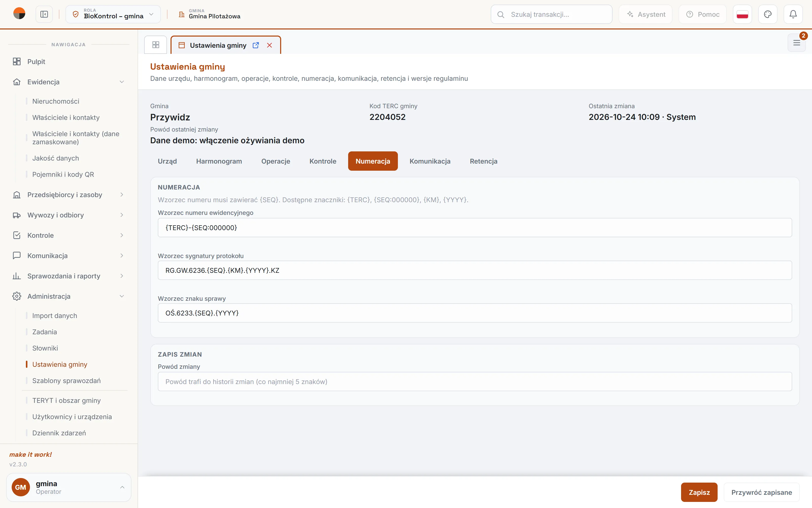Click the Powód zmiany input field
812x508 pixels.
[x=475, y=381]
